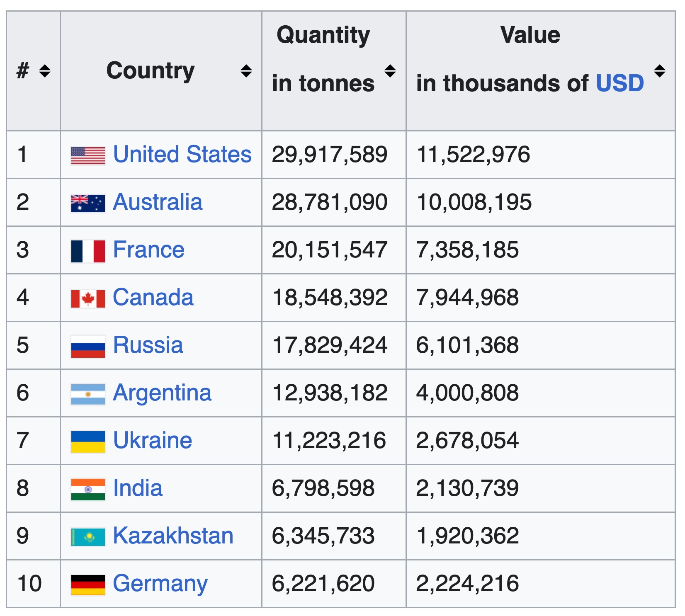This screenshot has height=616, width=685.
Task: Sort table by rank number column
Action: 45,71
